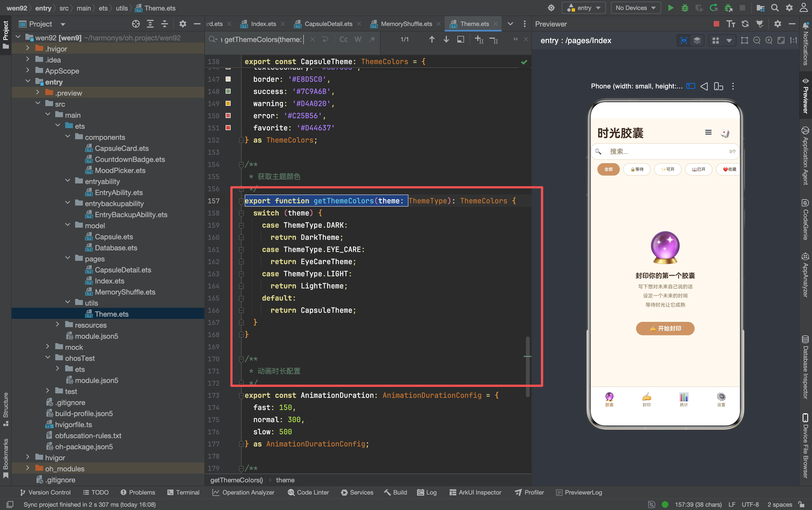Viewport: 812px width, 510px height.
Task: Click the warning color swatch on line 149
Action: point(228,103)
